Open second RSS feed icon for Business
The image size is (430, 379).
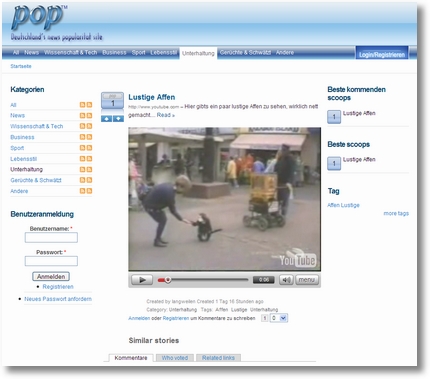pyautogui.click(x=89, y=137)
